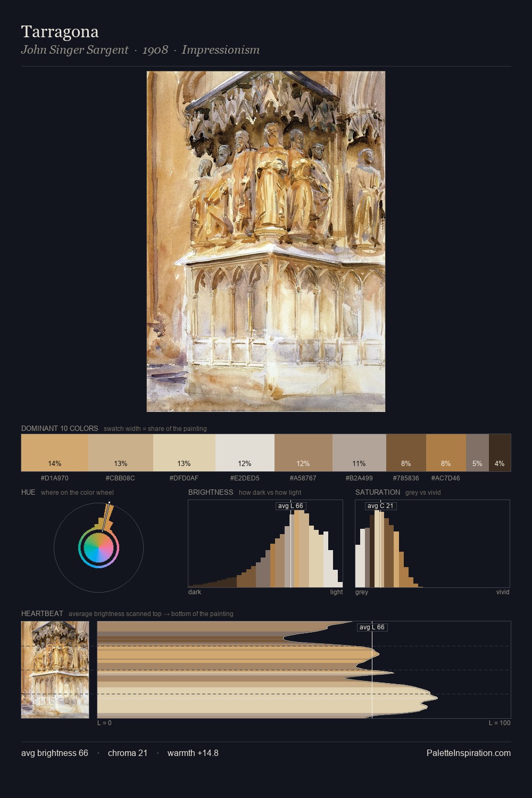
Task: Click the hex label #AC7D46
Action: coord(446,478)
